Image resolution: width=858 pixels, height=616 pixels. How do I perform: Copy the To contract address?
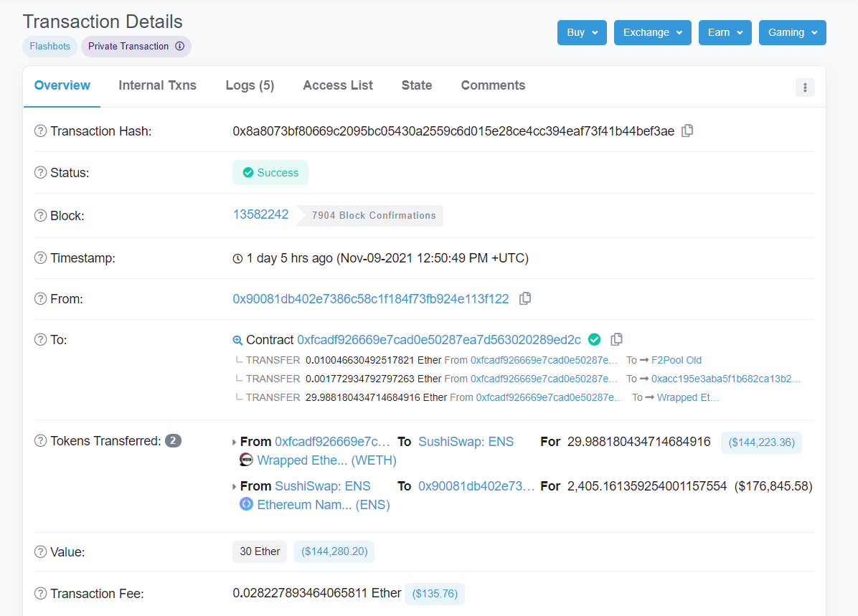pos(617,340)
